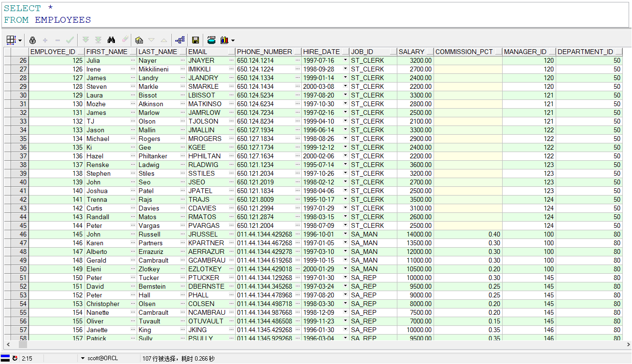
Task: Open the grid mode dropdown arrow
Action: pos(20,40)
